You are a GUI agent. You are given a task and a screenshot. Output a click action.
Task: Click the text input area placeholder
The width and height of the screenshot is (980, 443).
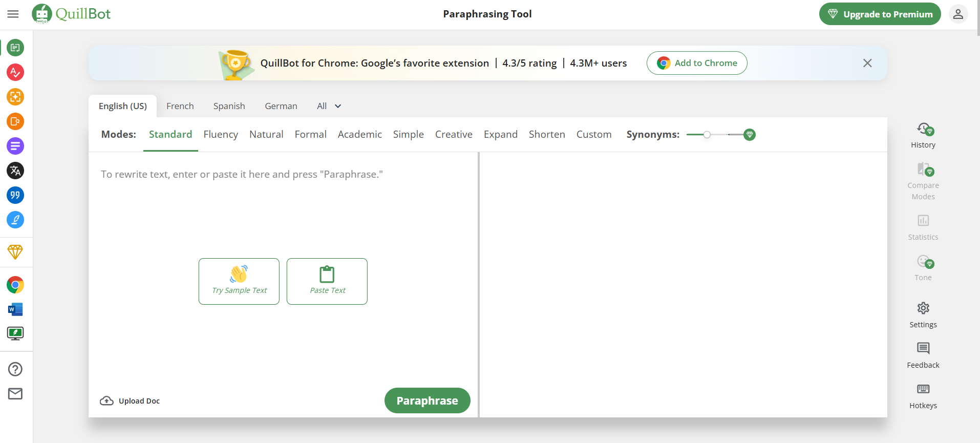point(242,175)
